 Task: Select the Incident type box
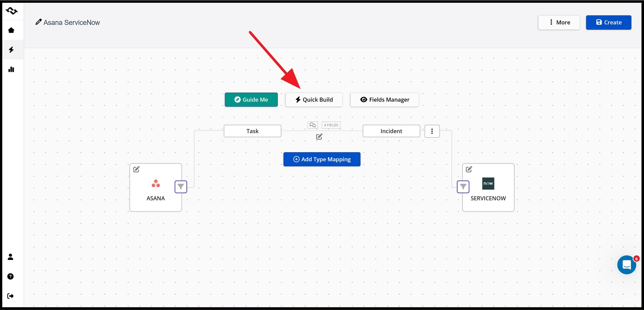coord(391,131)
